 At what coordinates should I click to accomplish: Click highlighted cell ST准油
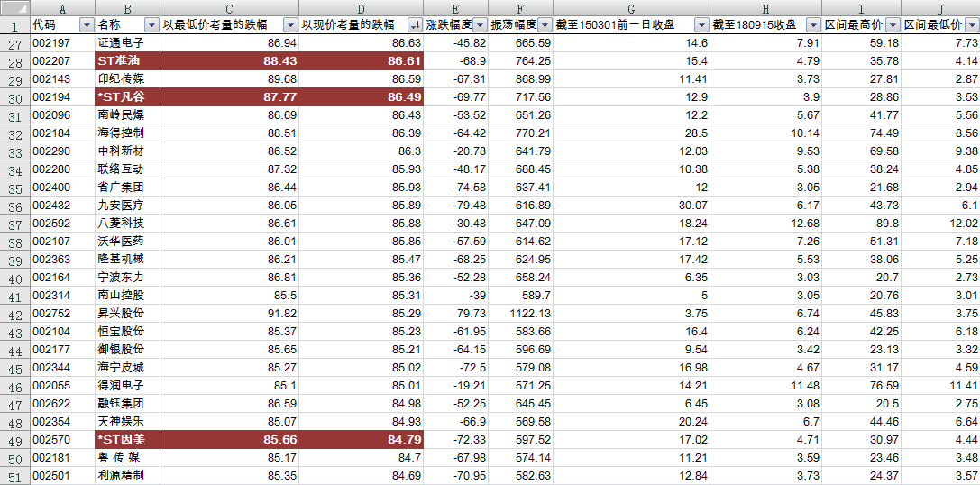[127, 61]
